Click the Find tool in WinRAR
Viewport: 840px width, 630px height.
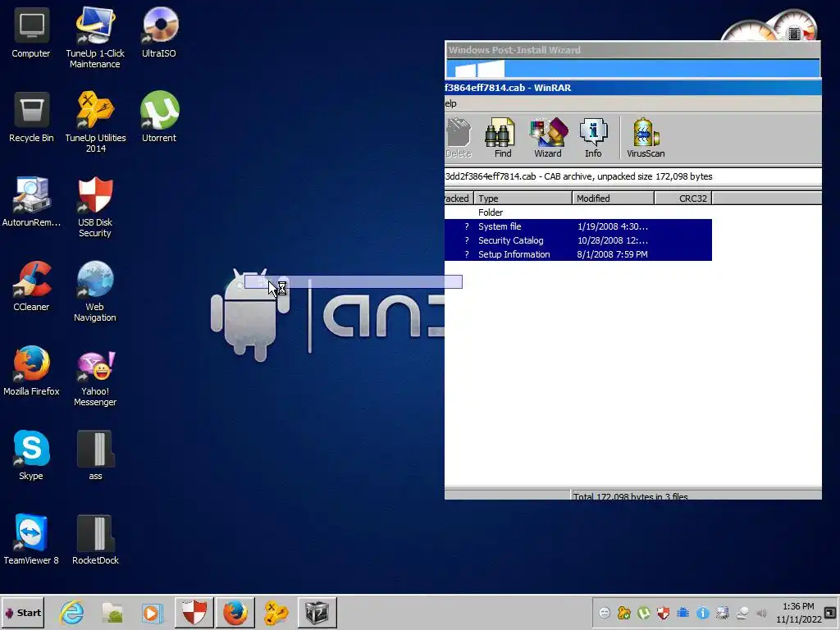tap(502, 138)
